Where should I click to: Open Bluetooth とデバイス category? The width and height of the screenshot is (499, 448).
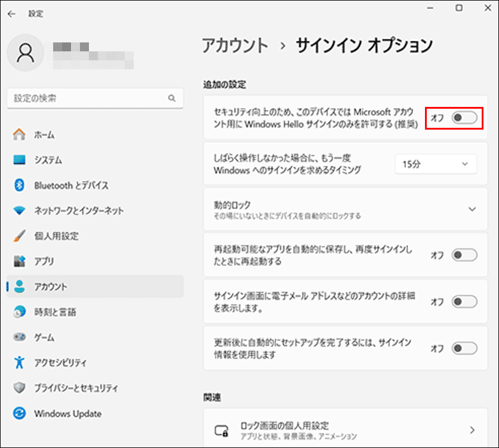95,185
